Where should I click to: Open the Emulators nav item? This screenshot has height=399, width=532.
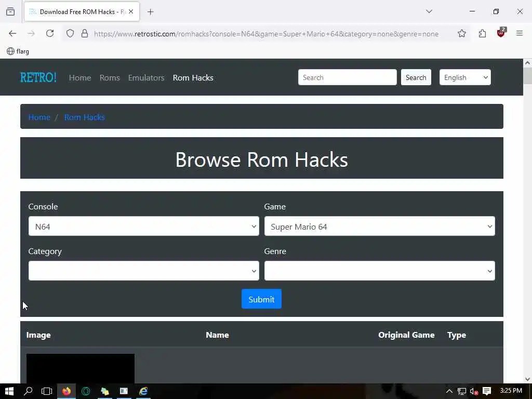click(x=146, y=78)
